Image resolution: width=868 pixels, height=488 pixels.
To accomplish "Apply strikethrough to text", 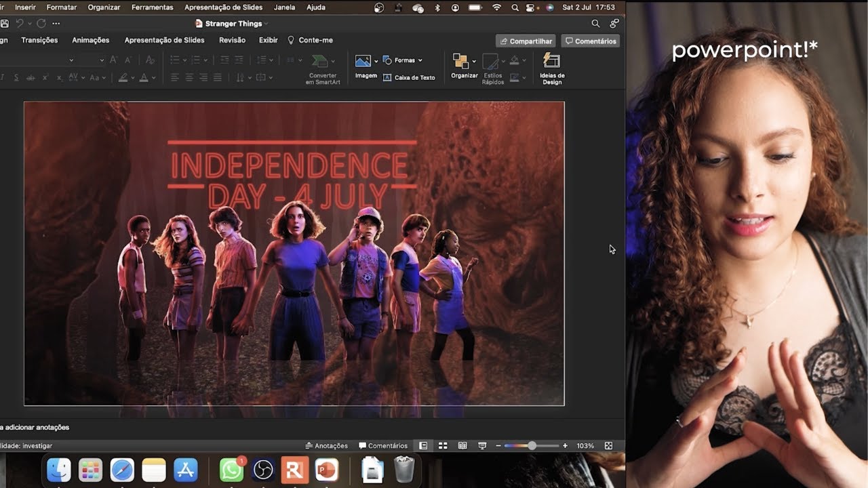I will [x=31, y=78].
